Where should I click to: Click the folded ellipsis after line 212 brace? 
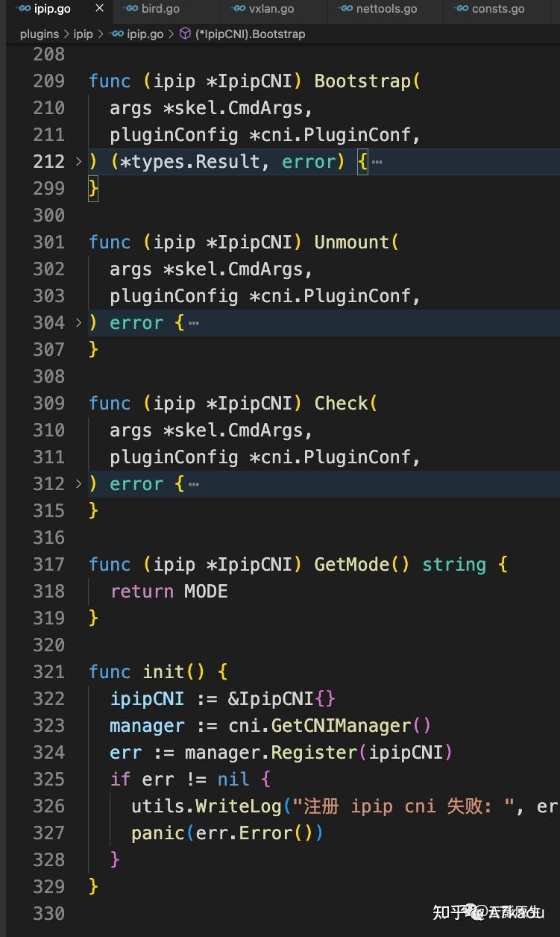click(377, 162)
